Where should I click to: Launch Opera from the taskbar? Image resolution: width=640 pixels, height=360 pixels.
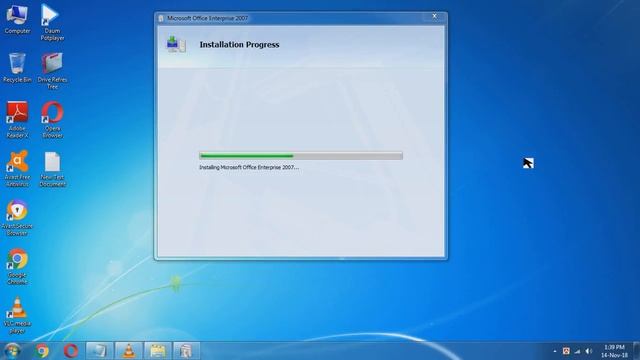tap(71, 351)
